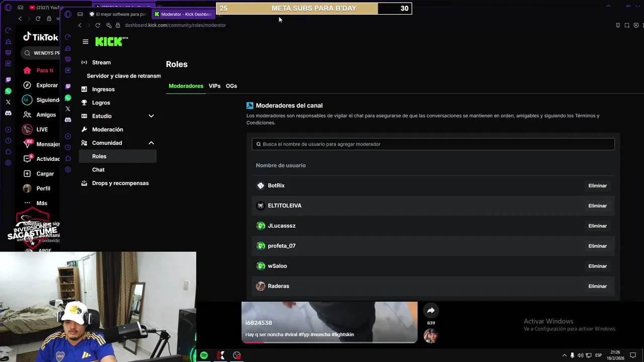
Task: Open Twitch in the TikTok window's browser sidebar
Action: [8, 80]
